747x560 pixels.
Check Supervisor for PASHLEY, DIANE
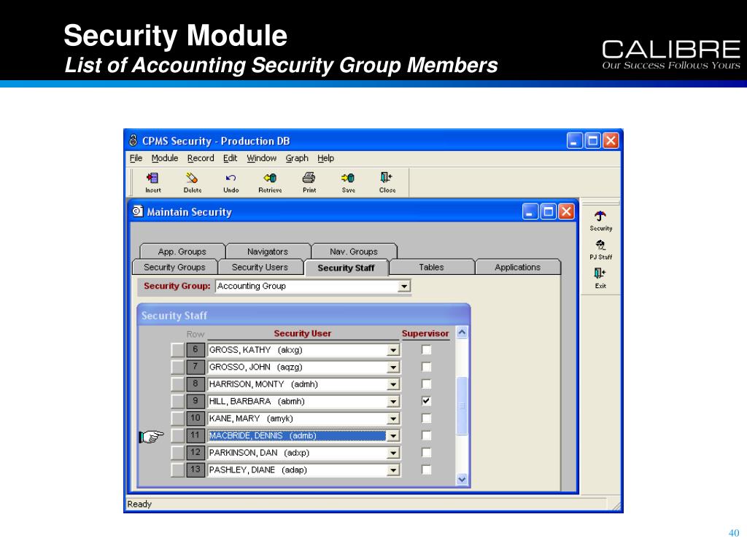click(426, 470)
